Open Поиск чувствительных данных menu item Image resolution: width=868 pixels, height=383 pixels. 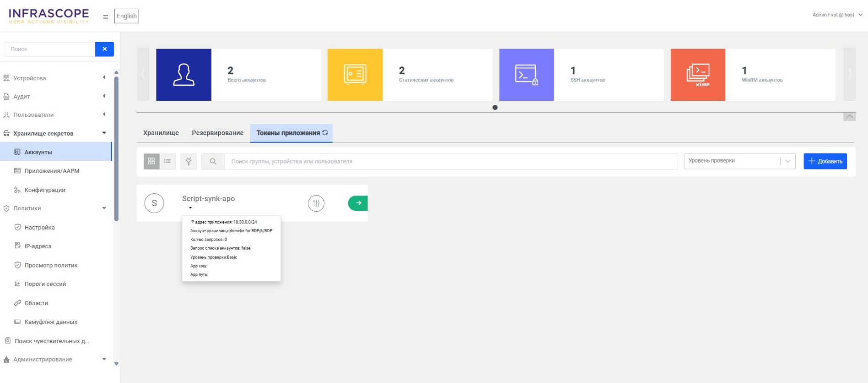tap(56, 341)
